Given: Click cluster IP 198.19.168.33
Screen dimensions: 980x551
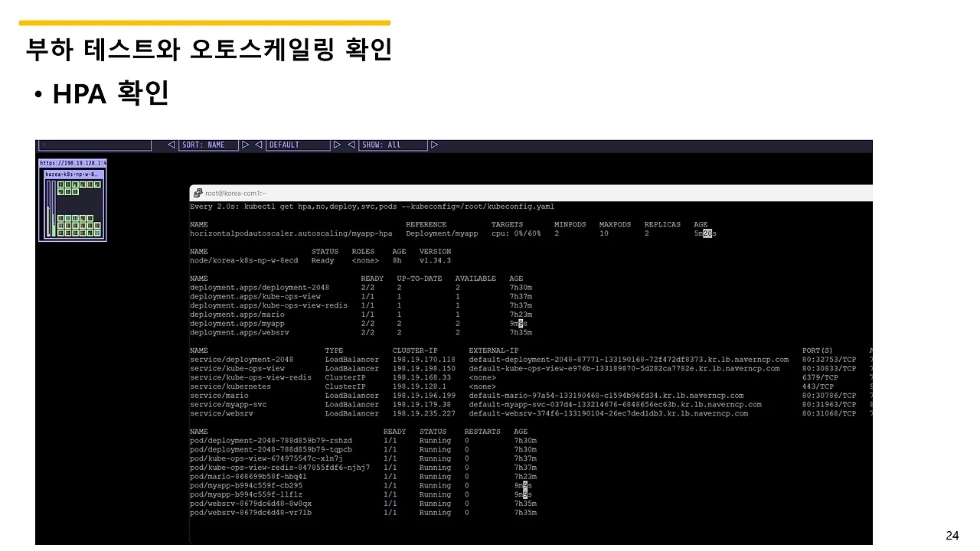Looking at the screenshot, I should [422, 377].
